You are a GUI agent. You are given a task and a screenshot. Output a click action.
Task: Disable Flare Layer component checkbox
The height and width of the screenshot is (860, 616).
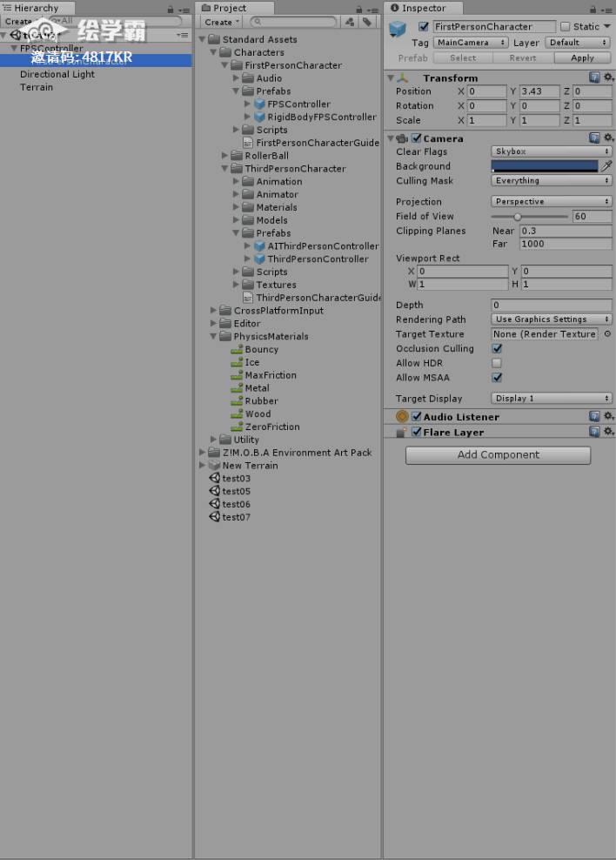tap(417, 432)
